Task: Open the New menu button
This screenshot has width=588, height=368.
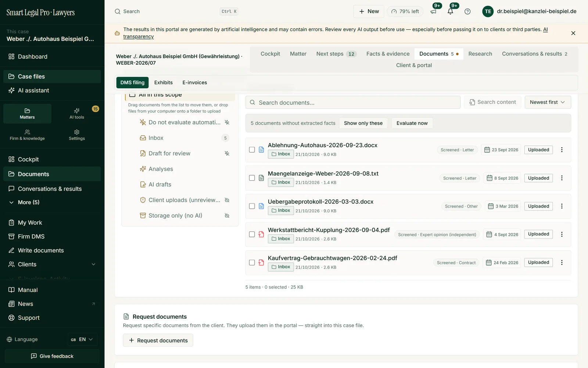Action: [x=369, y=11]
